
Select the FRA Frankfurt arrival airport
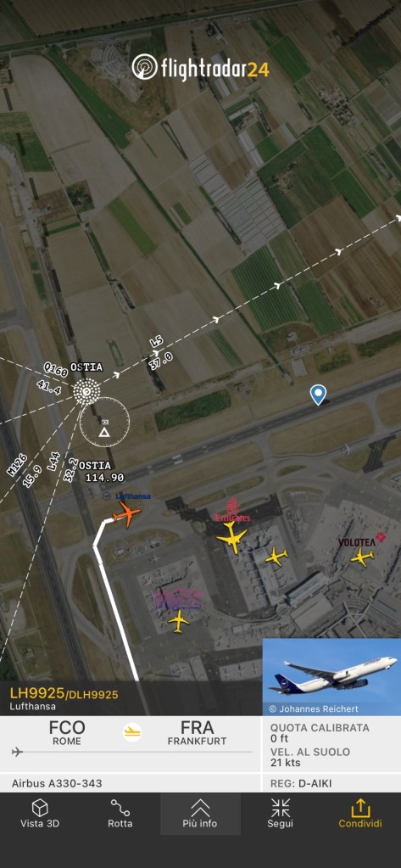tap(197, 733)
